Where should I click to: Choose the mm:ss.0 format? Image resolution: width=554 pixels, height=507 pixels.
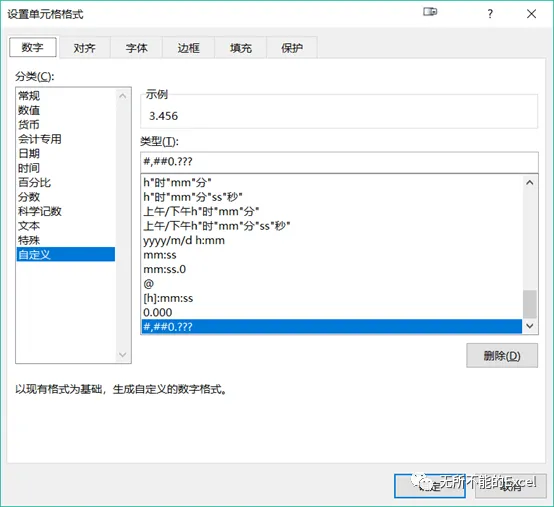tap(332, 269)
